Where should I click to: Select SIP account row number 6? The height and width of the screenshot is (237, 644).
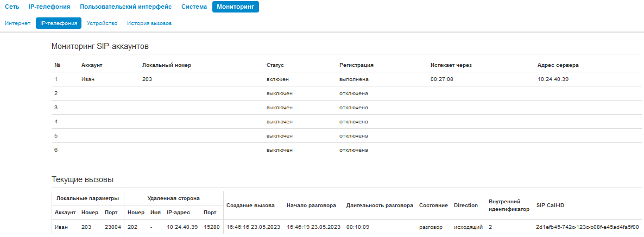point(346,150)
